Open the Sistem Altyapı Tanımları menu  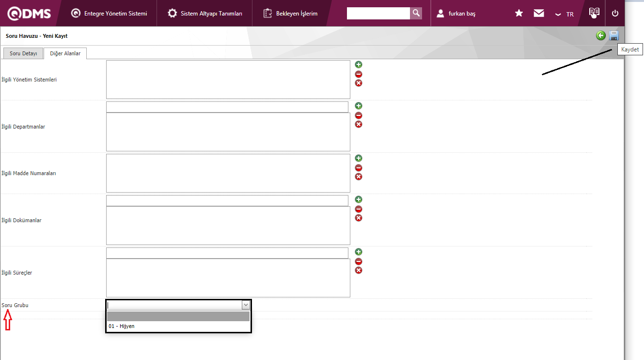205,14
